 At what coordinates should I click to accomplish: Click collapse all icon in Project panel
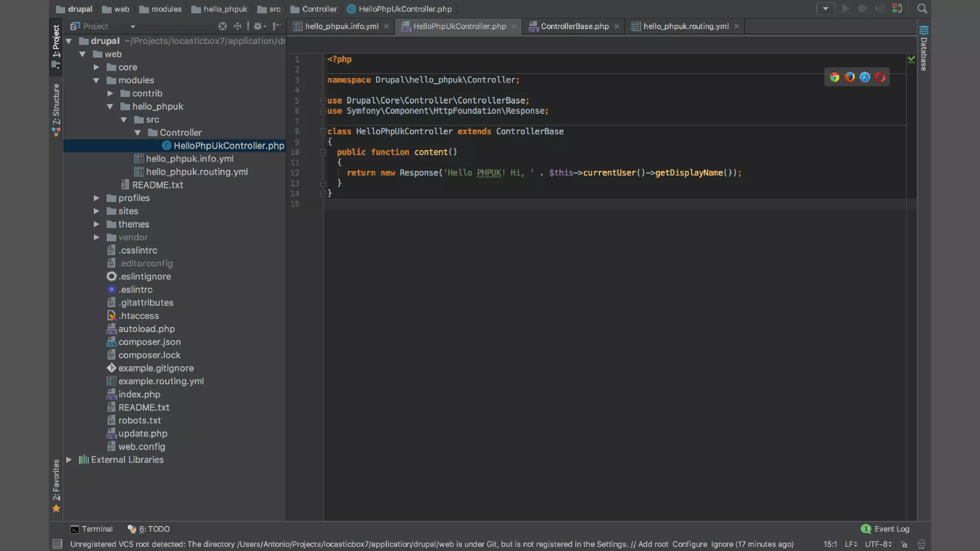point(237,26)
